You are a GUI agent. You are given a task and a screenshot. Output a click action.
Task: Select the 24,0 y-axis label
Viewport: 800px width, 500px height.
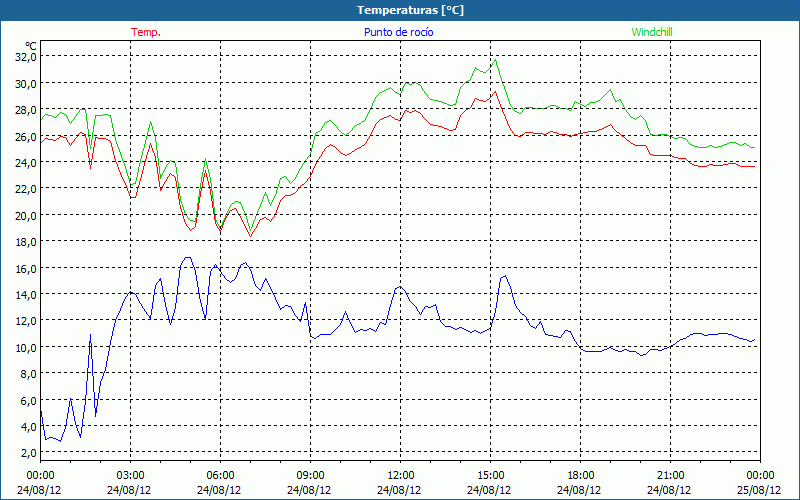click(26, 162)
